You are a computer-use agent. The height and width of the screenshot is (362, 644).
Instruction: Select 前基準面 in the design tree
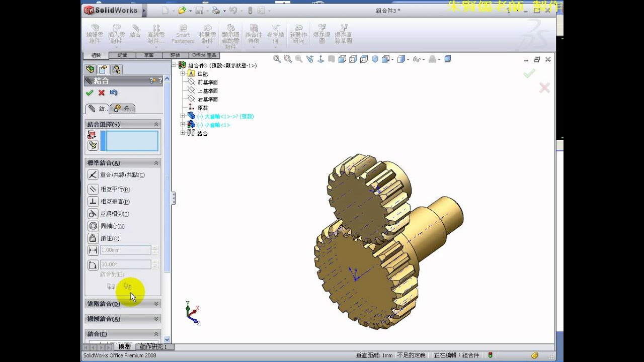(x=207, y=82)
